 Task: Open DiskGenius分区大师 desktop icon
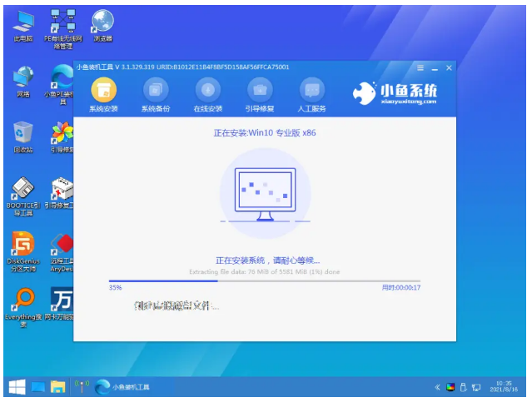pos(23,252)
